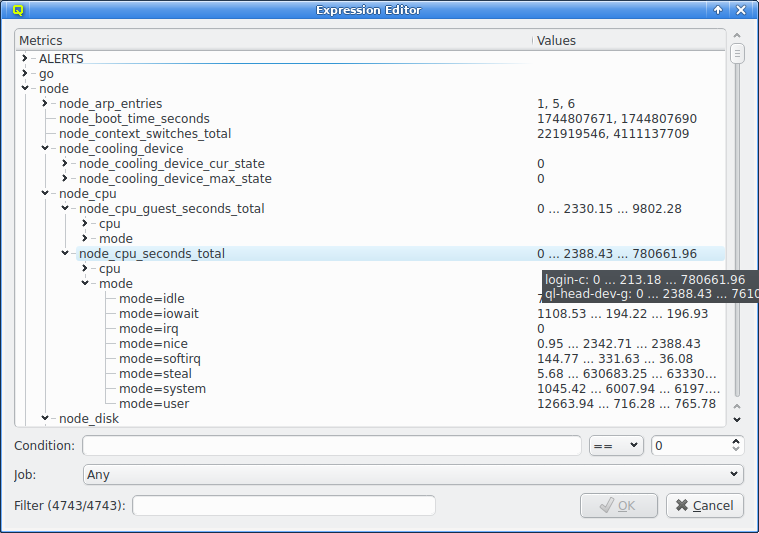
Task: Collapse node_cpu_seconds_total arrow
Action: pos(64,253)
